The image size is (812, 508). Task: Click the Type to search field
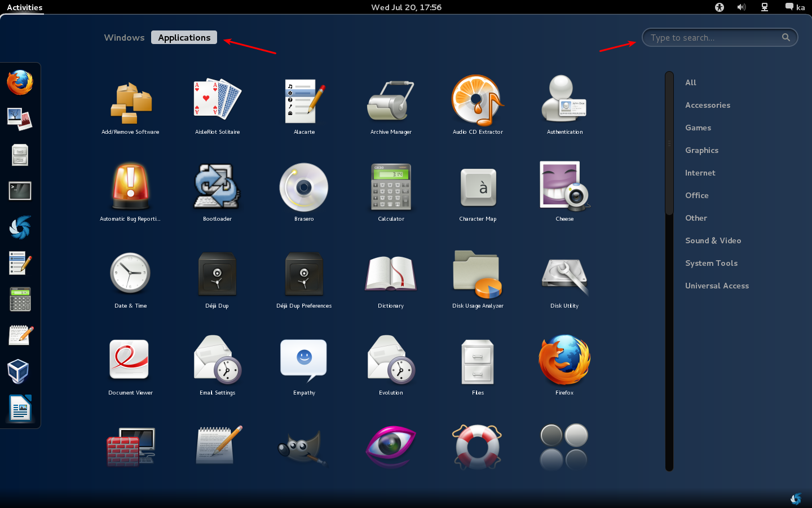713,38
